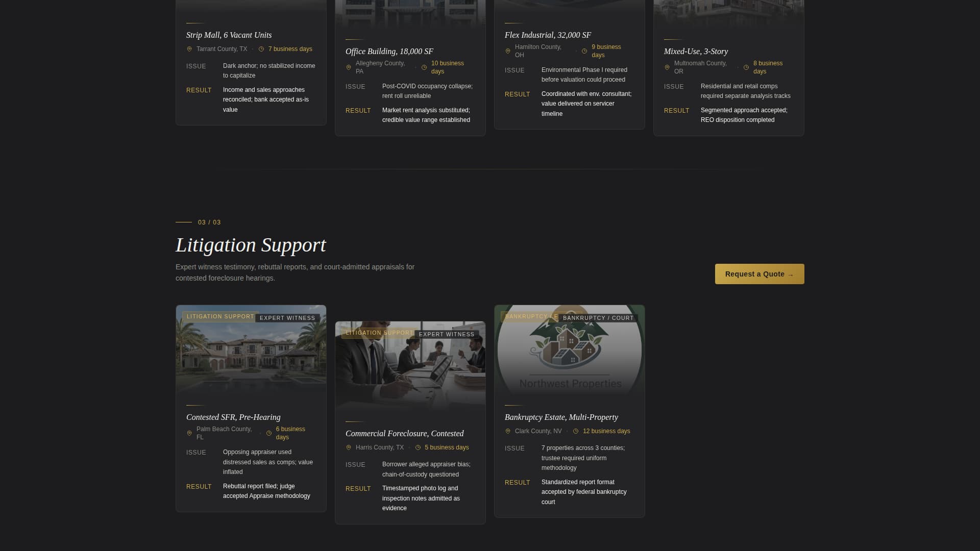
Task: Click the location pin on Mixed-Use card
Action: click(667, 67)
